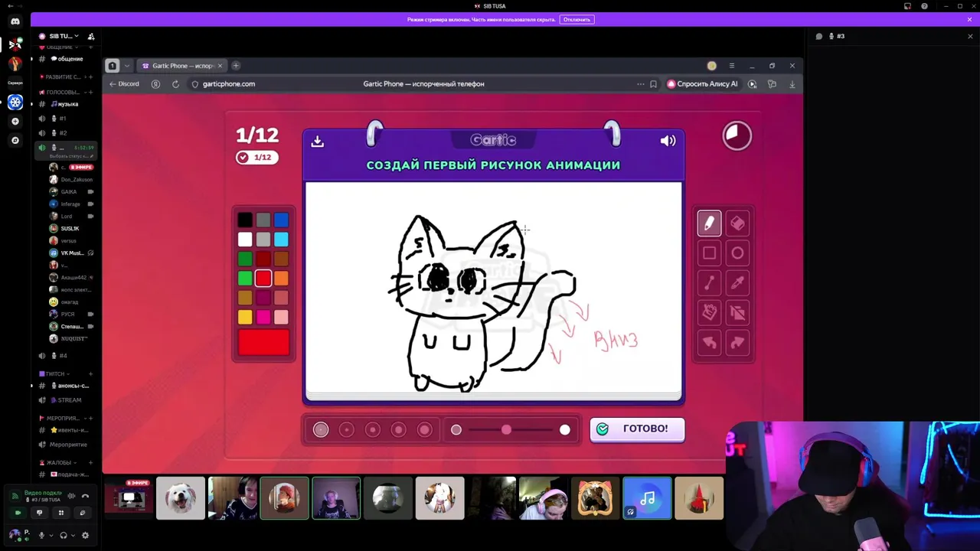Disconnect from voice with hang-up icon
The image size is (980, 551).
85,496
